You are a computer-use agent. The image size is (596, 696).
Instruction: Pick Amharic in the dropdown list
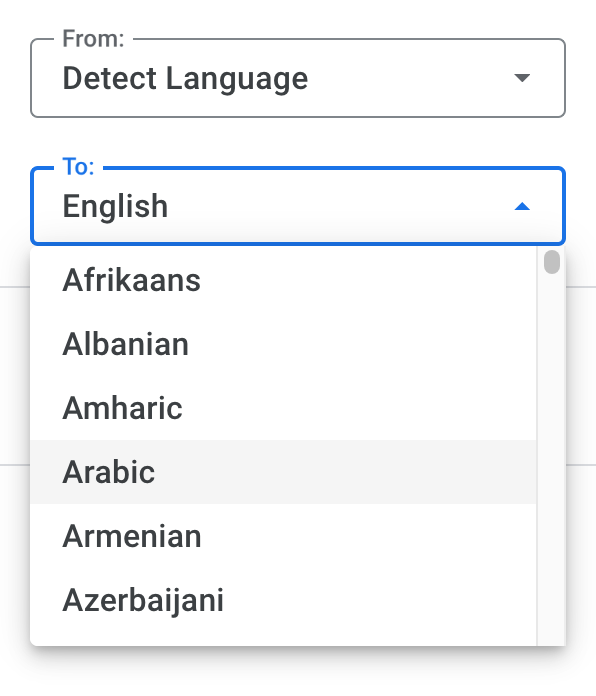pyautogui.click(x=283, y=408)
